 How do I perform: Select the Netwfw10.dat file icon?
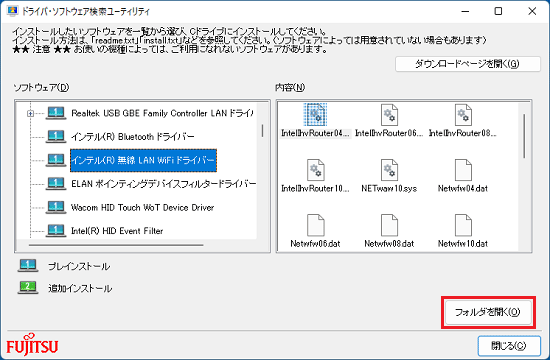pyautogui.click(x=463, y=225)
